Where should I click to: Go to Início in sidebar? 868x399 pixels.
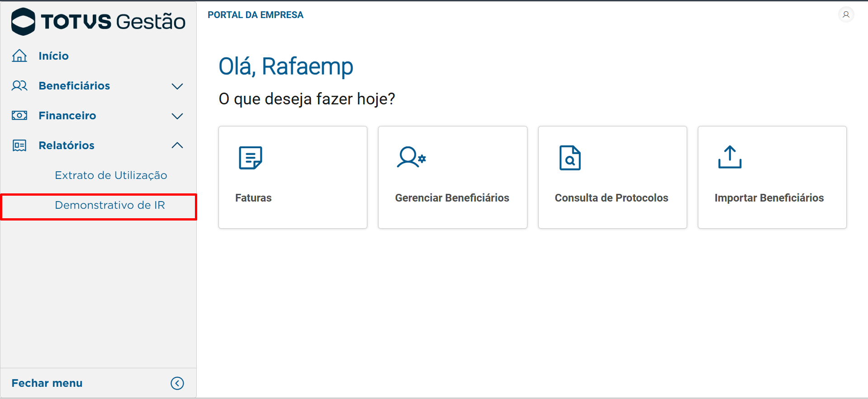53,56
